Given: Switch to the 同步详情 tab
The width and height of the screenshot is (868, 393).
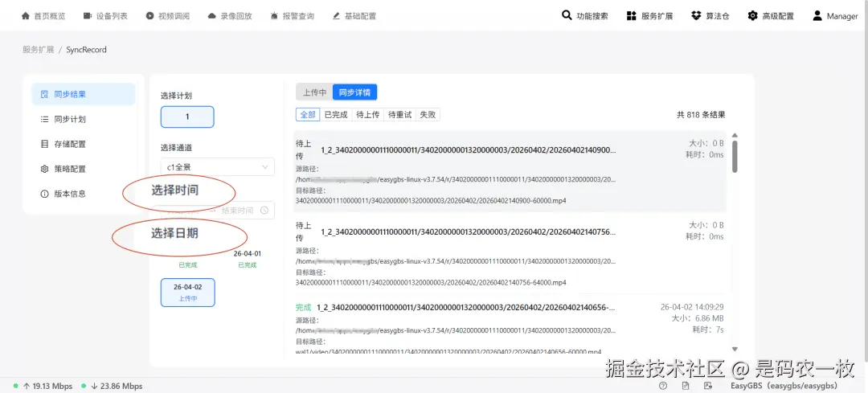Looking at the screenshot, I should 355,92.
